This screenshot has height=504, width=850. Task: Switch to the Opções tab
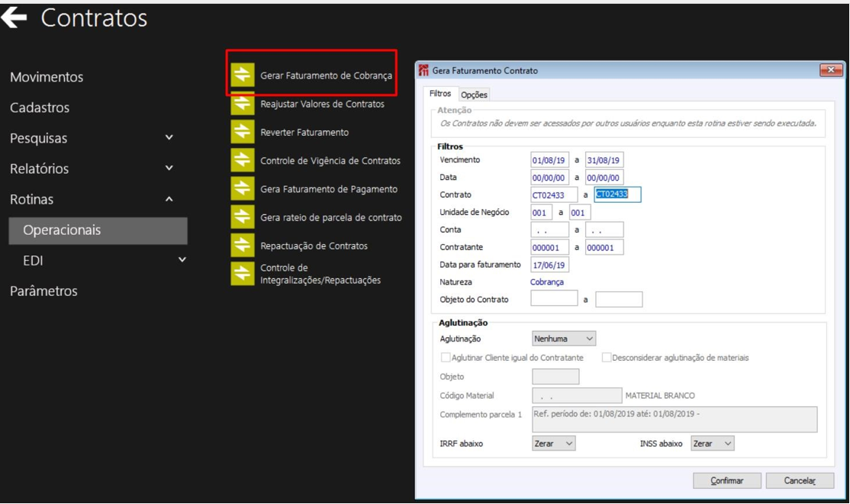(474, 95)
